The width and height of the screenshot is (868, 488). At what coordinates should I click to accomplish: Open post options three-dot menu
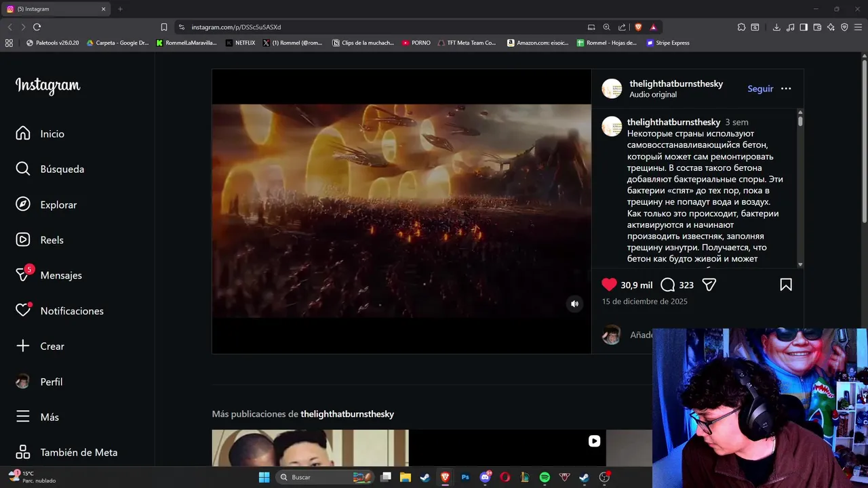click(786, 89)
